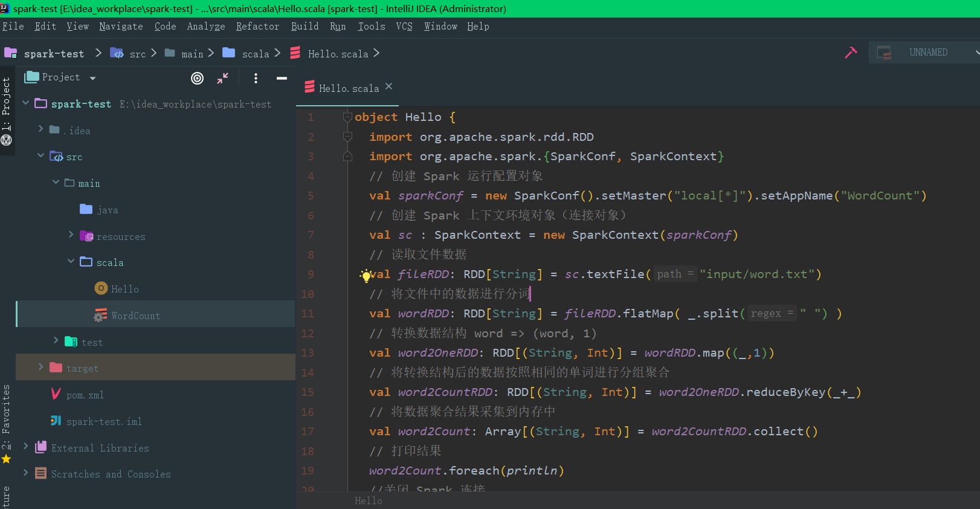Click the run configuration icon beside UNNAMED
Viewport: 980px width, 509px height.
(884, 53)
